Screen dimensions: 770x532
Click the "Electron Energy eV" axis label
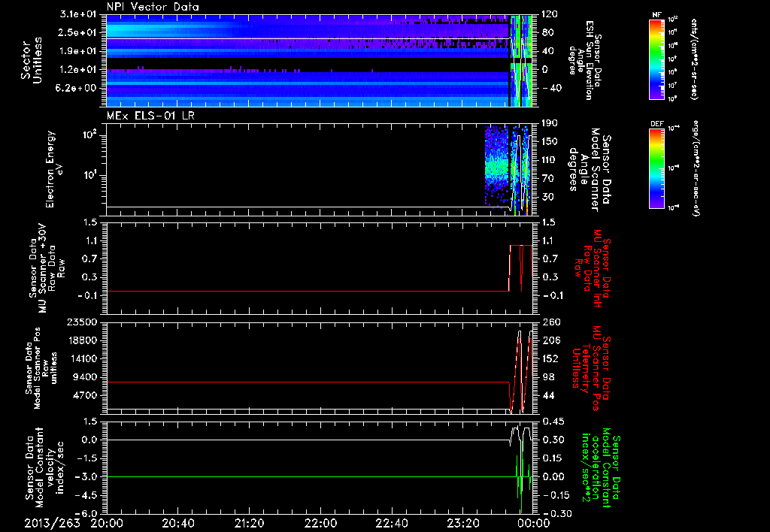[x=54, y=169]
